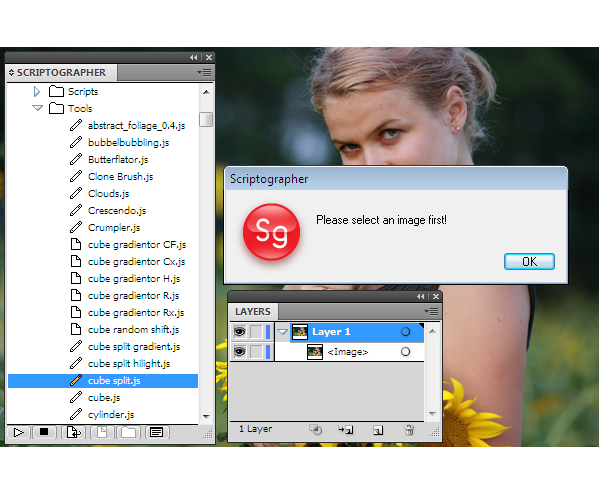Click the export script icon next to Stop
This screenshot has width=600, height=479.
pyautogui.click(x=73, y=433)
